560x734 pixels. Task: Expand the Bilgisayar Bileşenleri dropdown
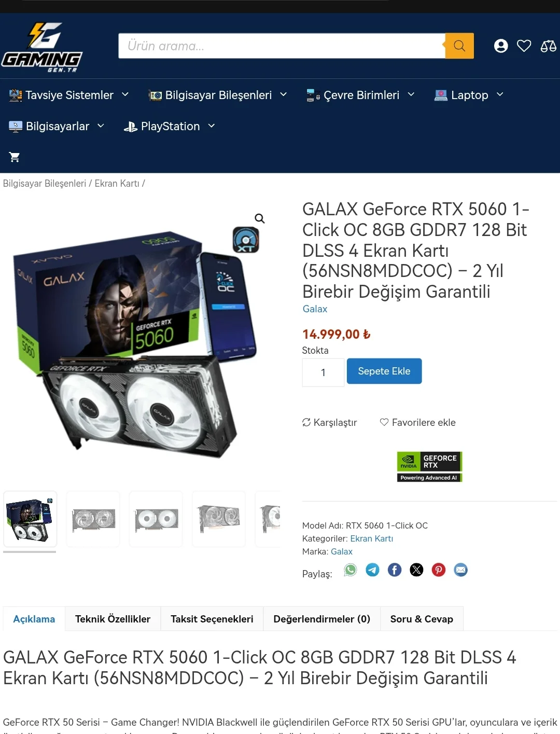(x=218, y=95)
